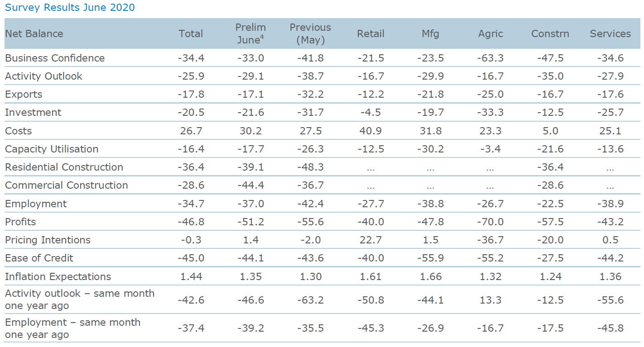Click the 'Retail' column header
The width and height of the screenshot is (644, 347).
pyautogui.click(x=370, y=34)
